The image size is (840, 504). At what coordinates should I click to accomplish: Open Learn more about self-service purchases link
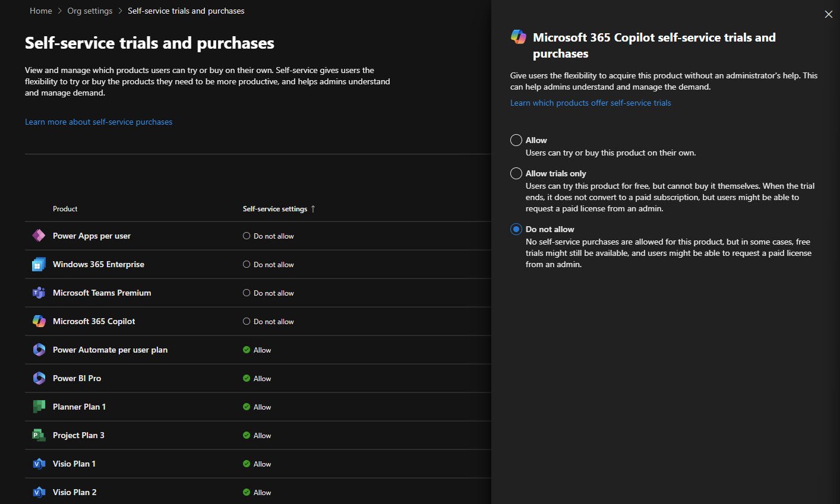tap(99, 122)
